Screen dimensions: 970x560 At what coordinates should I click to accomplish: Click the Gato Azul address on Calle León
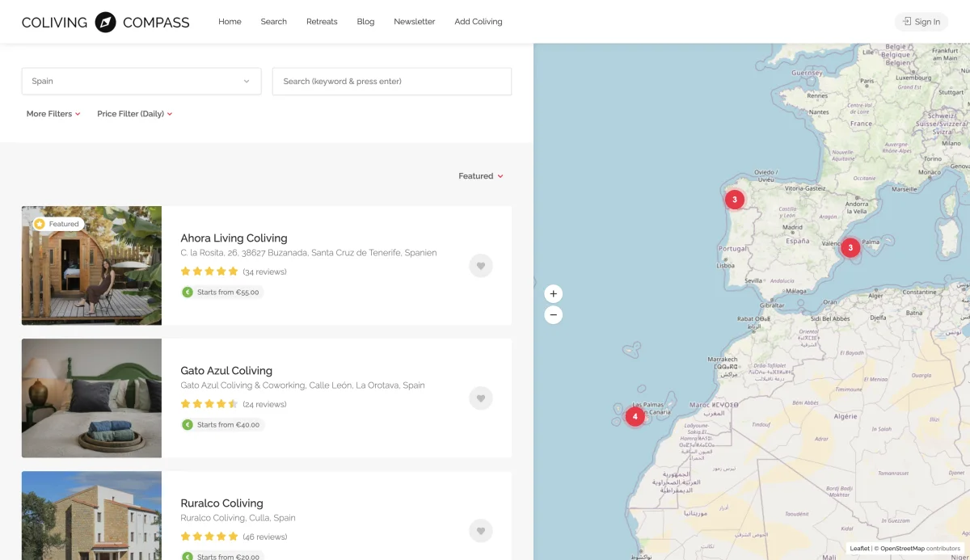coord(302,385)
